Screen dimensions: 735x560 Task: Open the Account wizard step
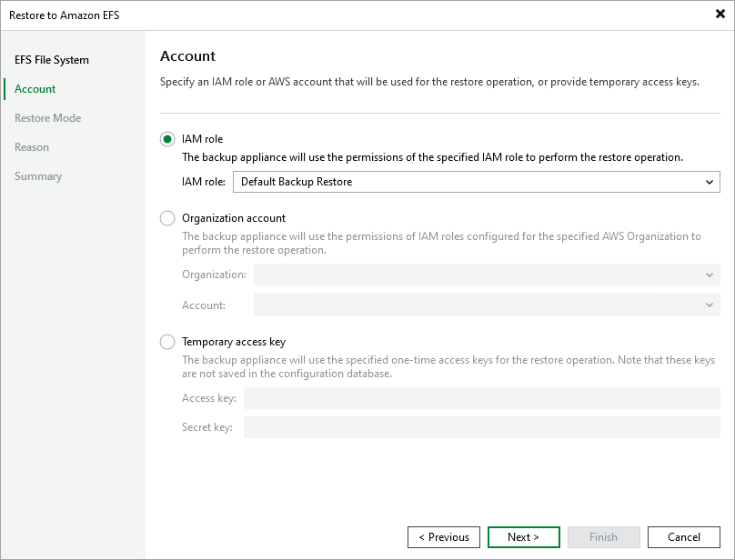35,88
